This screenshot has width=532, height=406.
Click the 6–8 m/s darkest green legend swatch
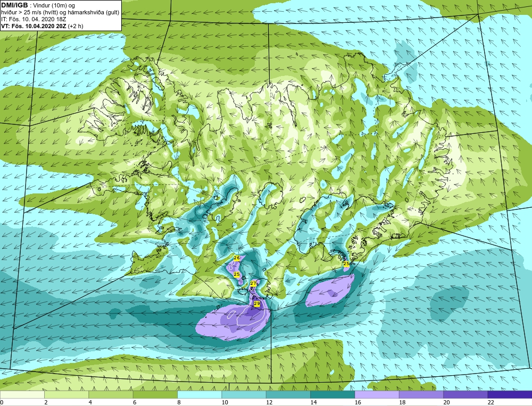[x=155, y=395]
